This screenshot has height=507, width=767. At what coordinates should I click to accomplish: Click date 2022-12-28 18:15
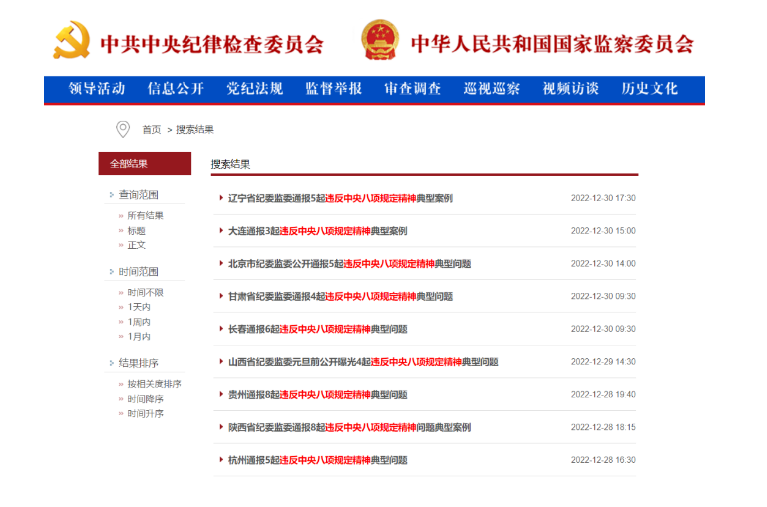[x=603, y=428]
